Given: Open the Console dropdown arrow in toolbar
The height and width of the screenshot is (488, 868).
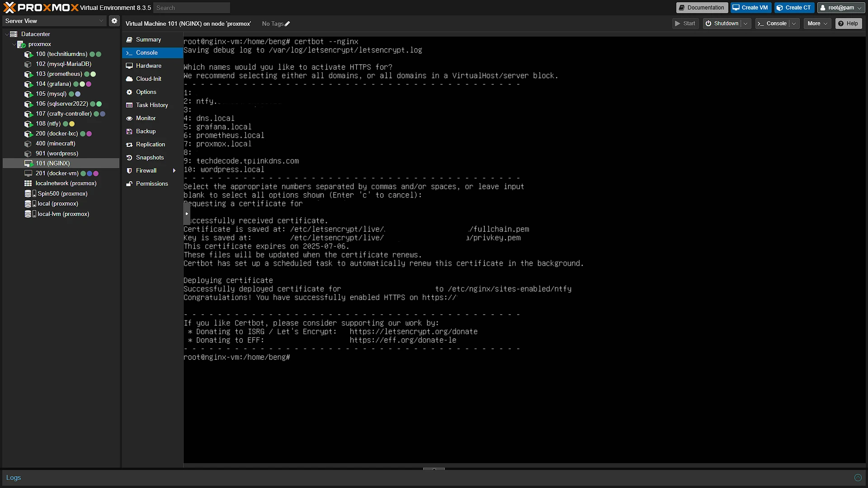Looking at the screenshot, I should [x=794, y=23].
